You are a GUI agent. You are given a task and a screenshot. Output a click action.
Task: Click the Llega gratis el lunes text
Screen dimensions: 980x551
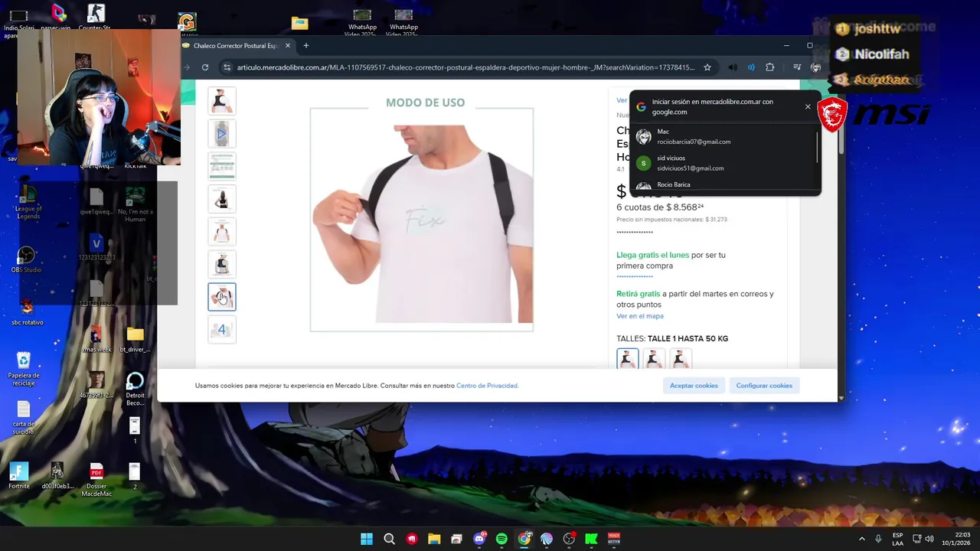pos(652,255)
